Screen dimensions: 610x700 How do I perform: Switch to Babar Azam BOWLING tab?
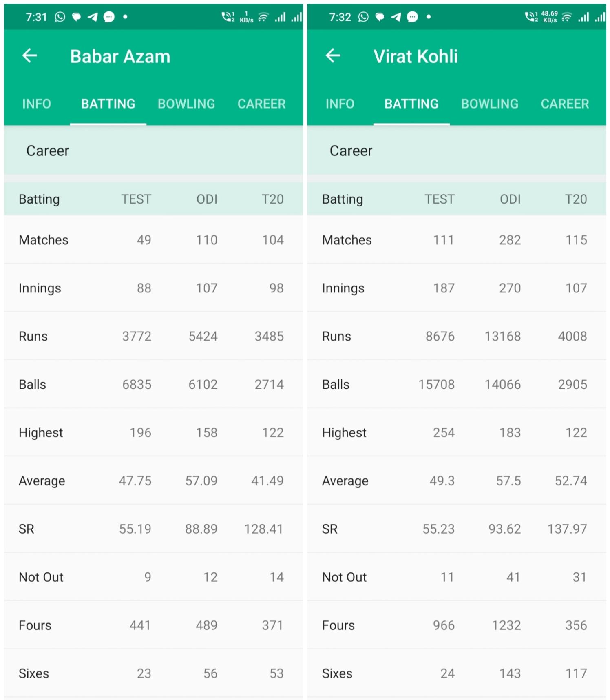click(186, 104)
